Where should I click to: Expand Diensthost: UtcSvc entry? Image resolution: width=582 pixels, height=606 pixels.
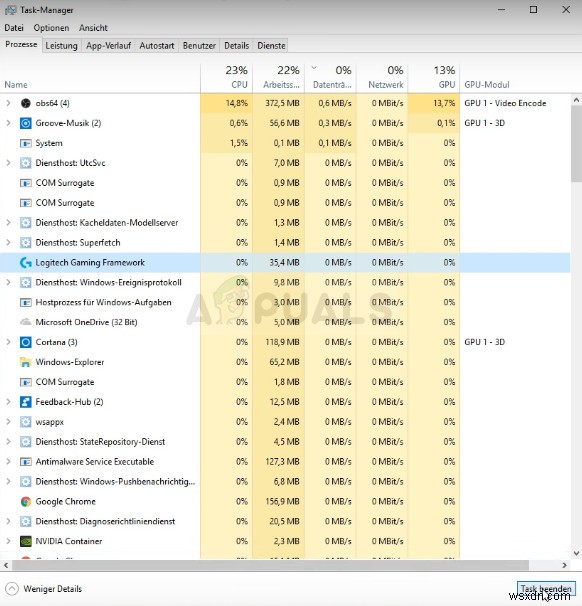pyautogui.click(x=8, y=163)
